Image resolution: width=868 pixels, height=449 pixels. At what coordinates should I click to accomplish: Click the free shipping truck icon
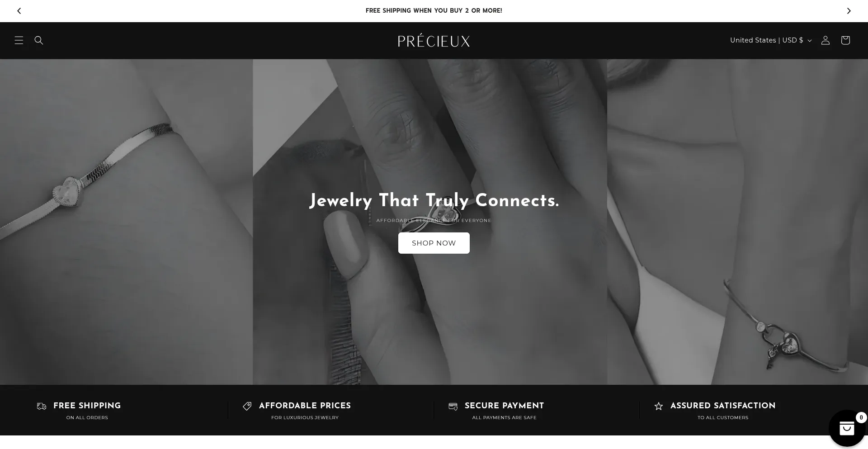[x=42, y=406]
